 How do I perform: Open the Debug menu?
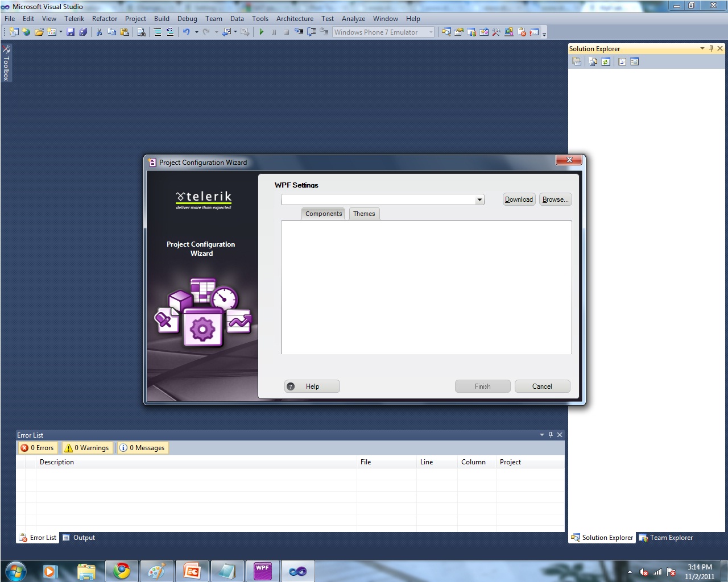(x=187, y=19)
